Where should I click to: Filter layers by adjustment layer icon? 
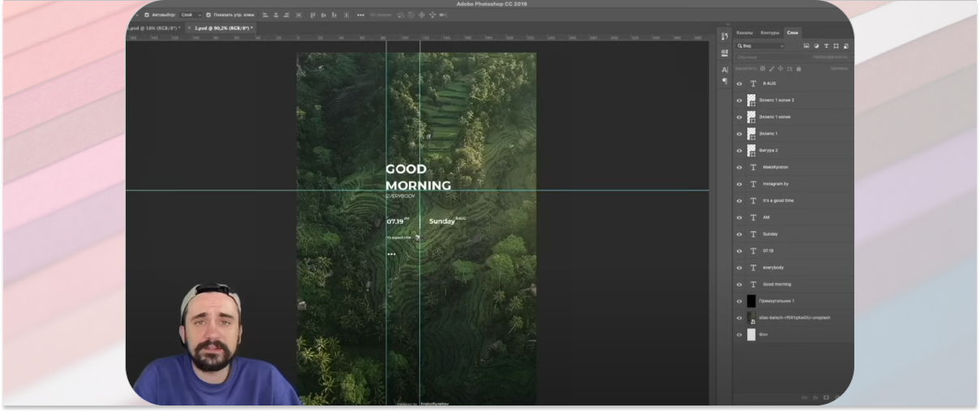tap(816, 45)
